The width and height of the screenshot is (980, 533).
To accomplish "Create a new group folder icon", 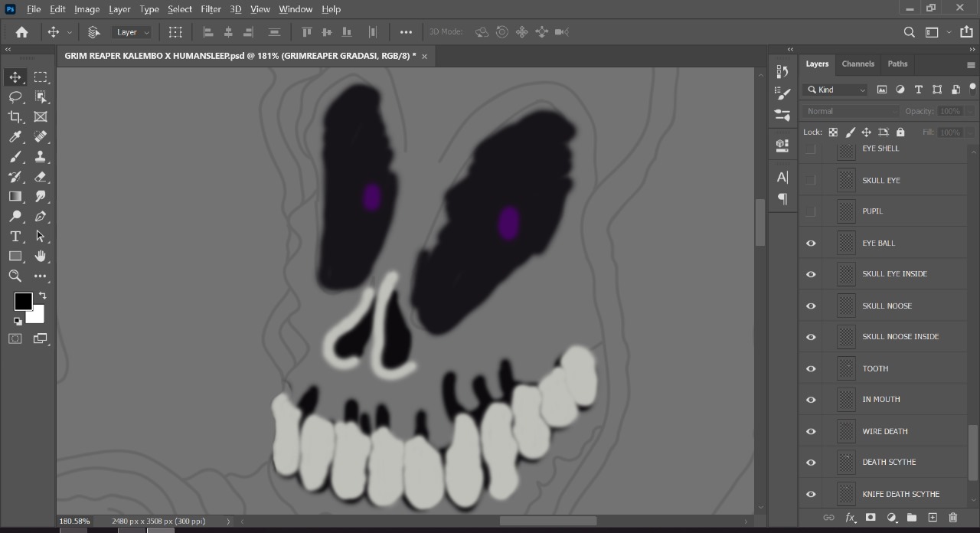I will tap(912, 518).
